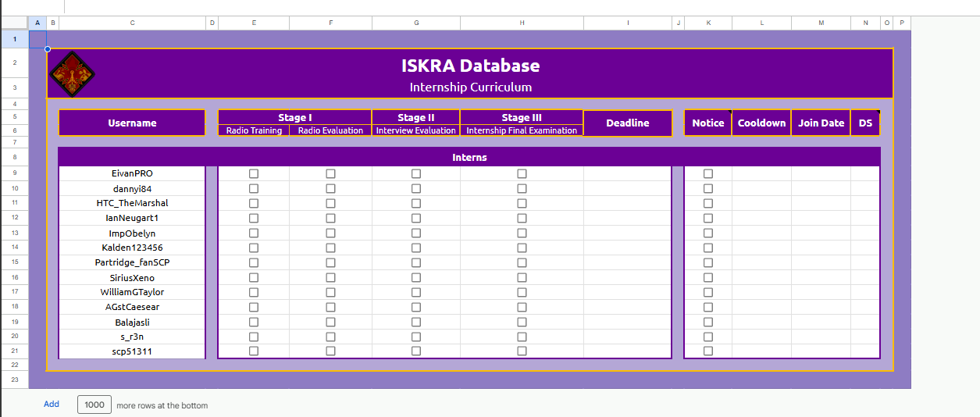Viewport: 980px width, 417px height.
Task: Select the Cooldown header cell
Action: pos(761,123)
